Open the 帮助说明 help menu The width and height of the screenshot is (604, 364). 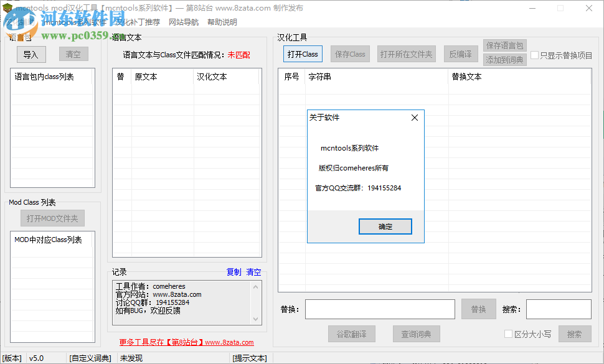point(222,22)
